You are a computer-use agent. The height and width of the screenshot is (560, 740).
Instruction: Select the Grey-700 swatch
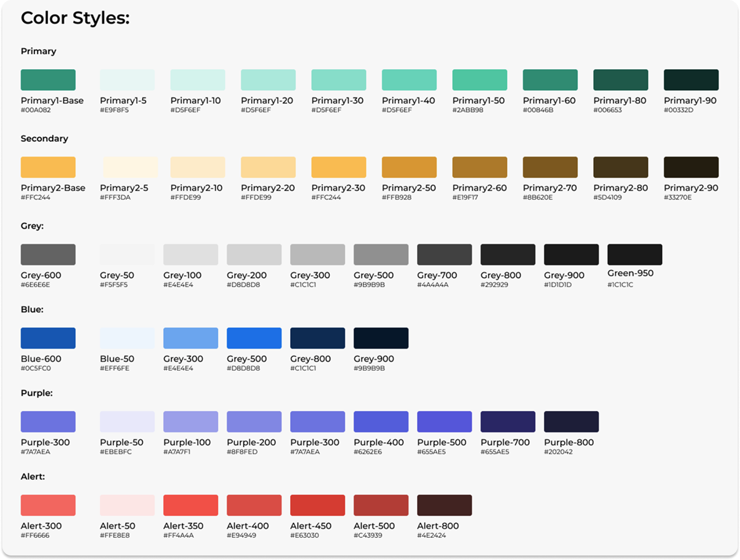pos(445,254)
